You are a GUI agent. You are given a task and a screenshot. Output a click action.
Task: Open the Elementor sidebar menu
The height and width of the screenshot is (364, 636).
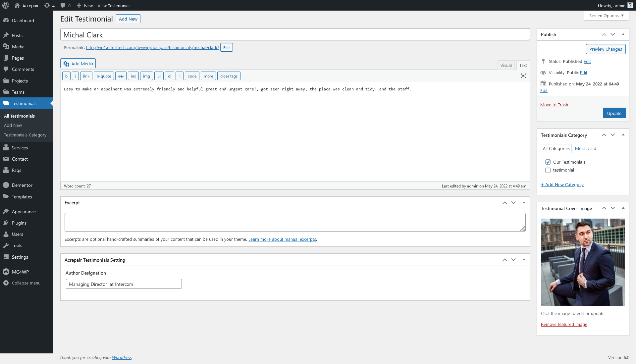click(22, 185)
